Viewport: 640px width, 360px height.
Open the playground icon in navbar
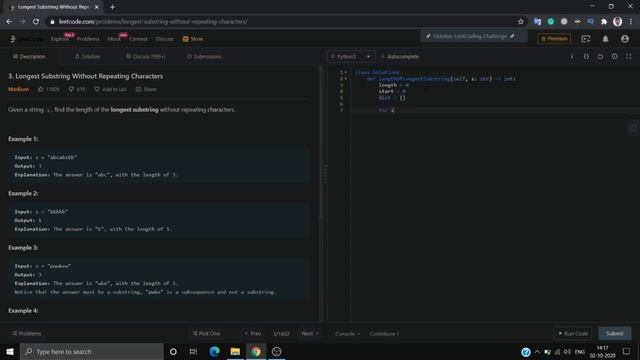(586, 39)
